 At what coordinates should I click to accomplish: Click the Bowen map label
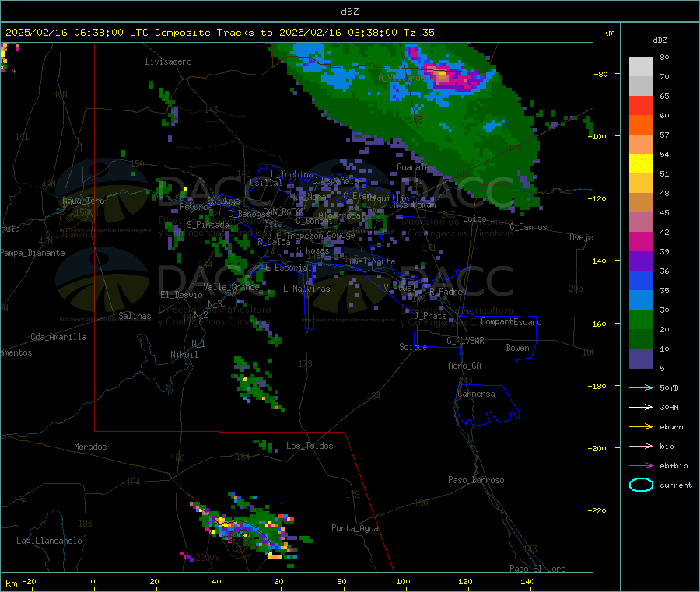tap(517, 348)
